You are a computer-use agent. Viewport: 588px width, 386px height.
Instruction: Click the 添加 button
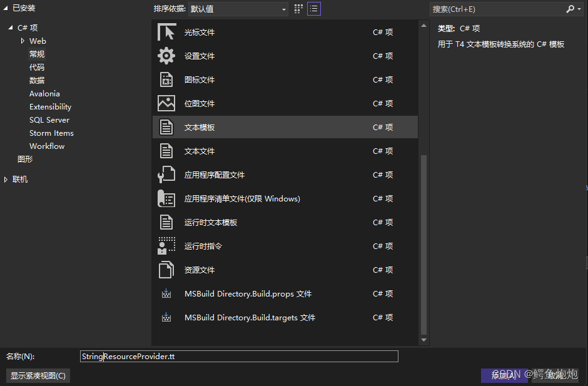click(x=504, y=374)
